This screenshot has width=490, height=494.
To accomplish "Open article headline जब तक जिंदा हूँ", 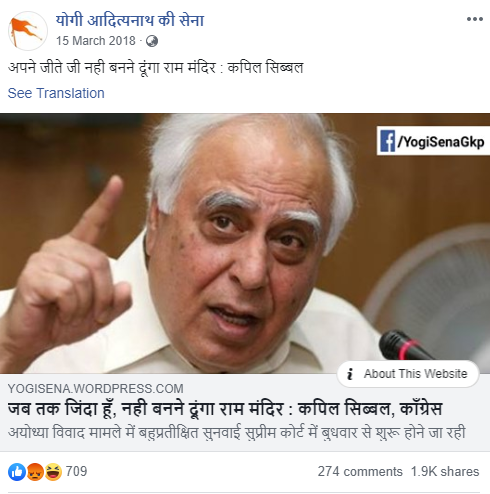I will pos(225,409).
